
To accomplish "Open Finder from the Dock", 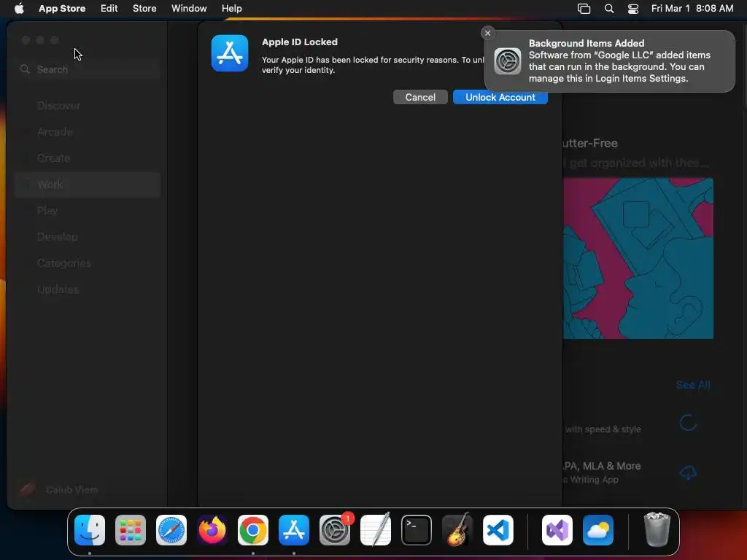I will coord(90,530).
